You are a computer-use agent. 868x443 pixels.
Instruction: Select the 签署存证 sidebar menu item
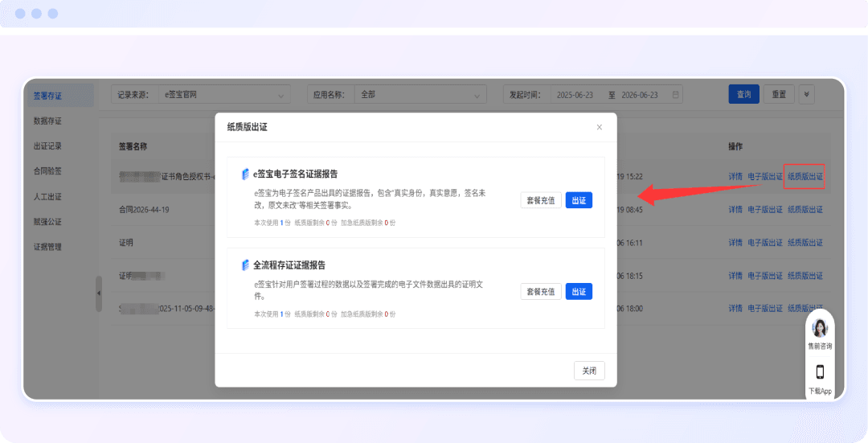coord(60,96)
